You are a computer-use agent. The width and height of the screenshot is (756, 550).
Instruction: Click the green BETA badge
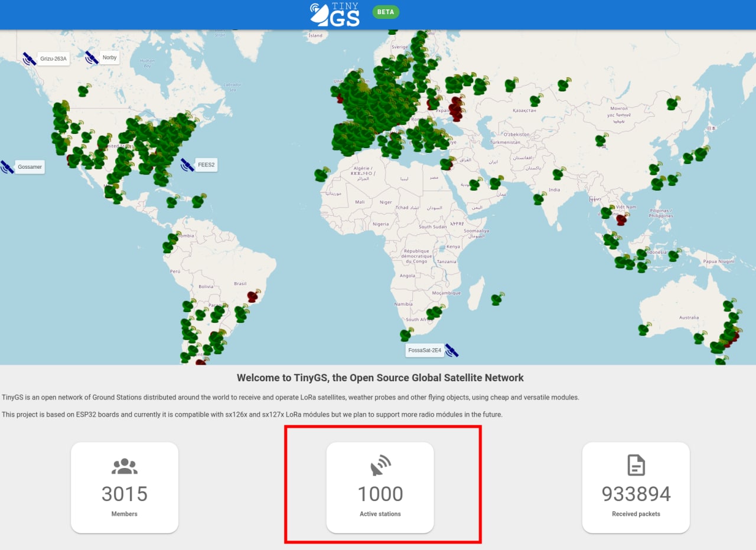tap(386, 12)
